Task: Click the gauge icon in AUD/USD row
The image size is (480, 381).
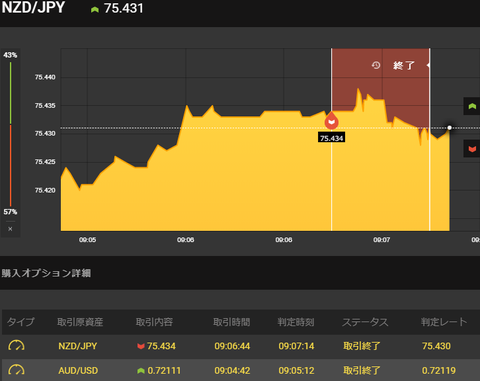Action: click(16, 370)
